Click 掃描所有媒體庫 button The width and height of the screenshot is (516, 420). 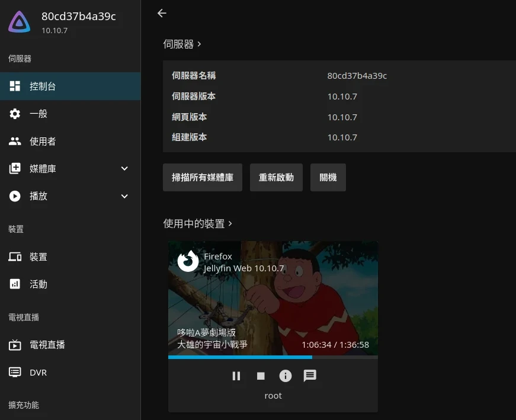(x=203, y=178)
